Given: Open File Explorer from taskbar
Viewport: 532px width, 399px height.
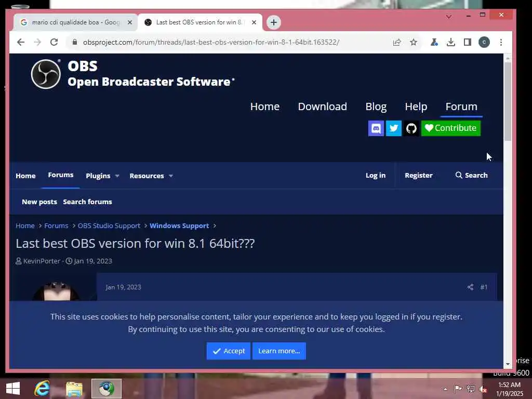Looking at the screenshot, I should 74,389.
